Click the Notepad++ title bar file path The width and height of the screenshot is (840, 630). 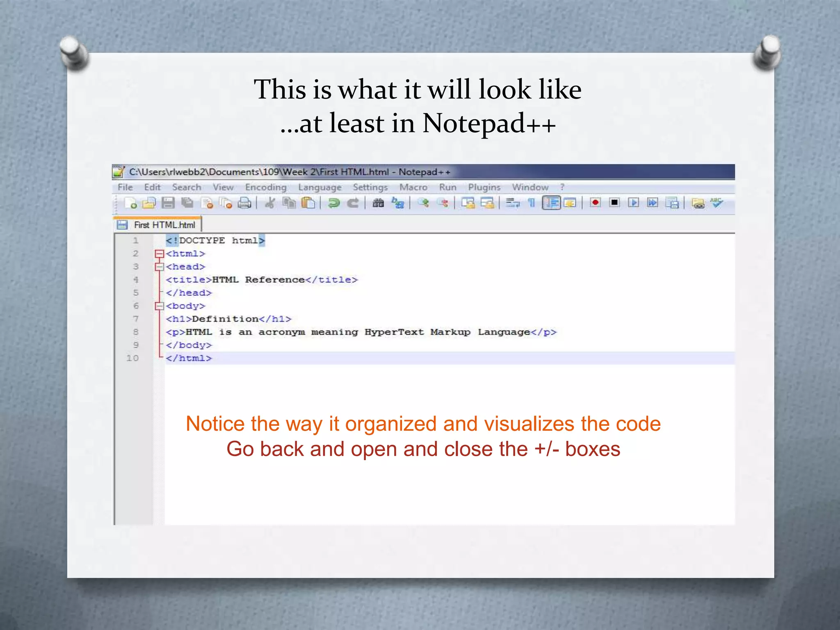[x=290, y=172]
